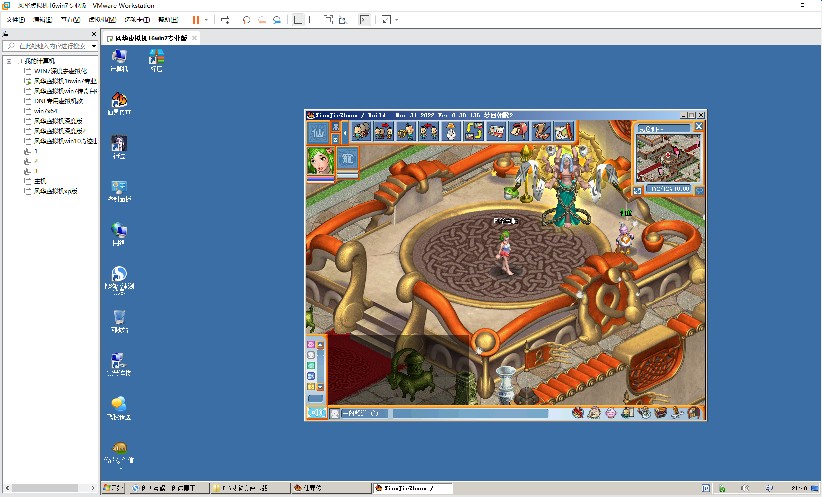
Task: Click the revert-to-snapshot toolbar icon
Action: coord(262,20)
